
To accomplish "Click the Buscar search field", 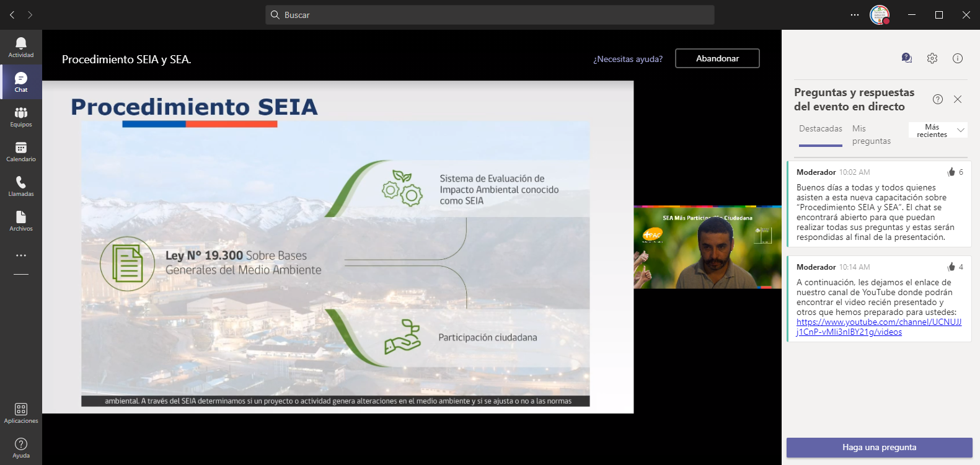I will pos(490,15).
